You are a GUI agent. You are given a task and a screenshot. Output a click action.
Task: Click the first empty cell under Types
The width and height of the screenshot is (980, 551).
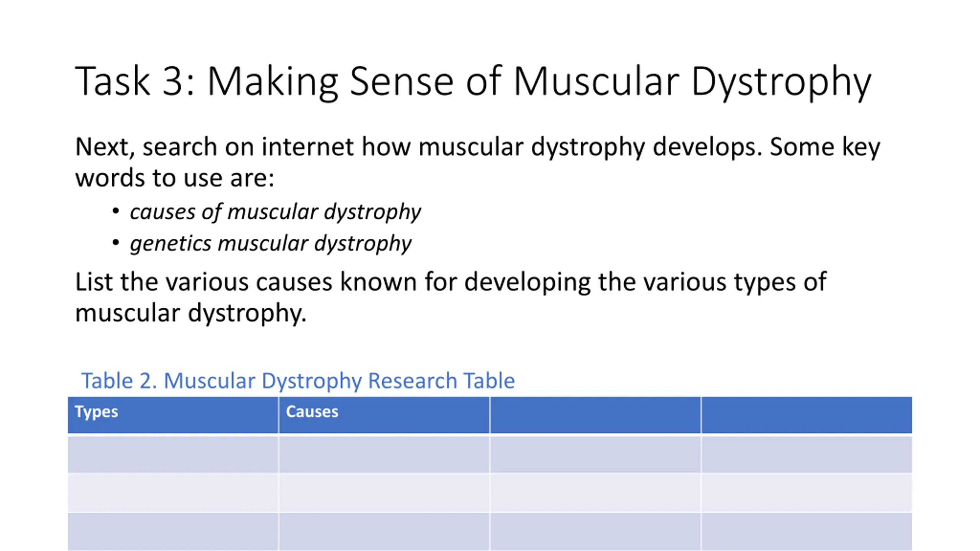[x=173, y=455]
